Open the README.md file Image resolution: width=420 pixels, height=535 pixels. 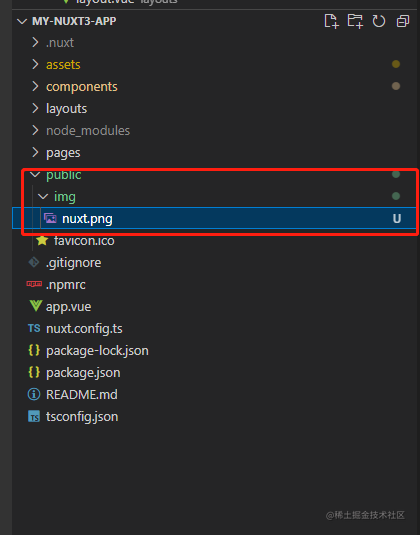214,394
